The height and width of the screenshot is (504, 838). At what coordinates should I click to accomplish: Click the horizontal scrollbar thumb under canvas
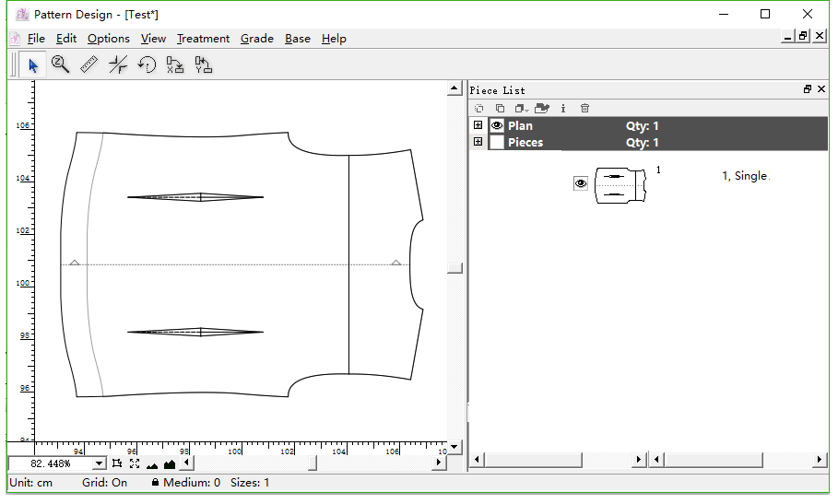(x=313, y=463)
